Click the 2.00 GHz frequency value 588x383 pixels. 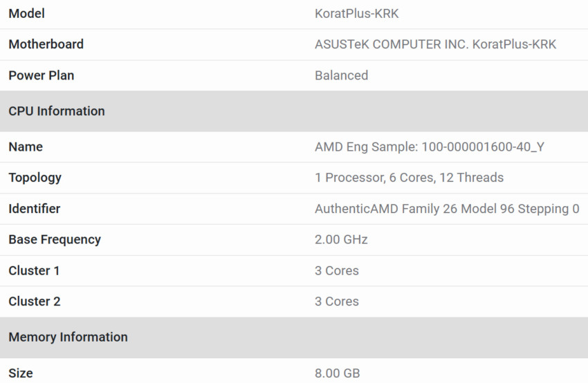[x=341, y=240]
